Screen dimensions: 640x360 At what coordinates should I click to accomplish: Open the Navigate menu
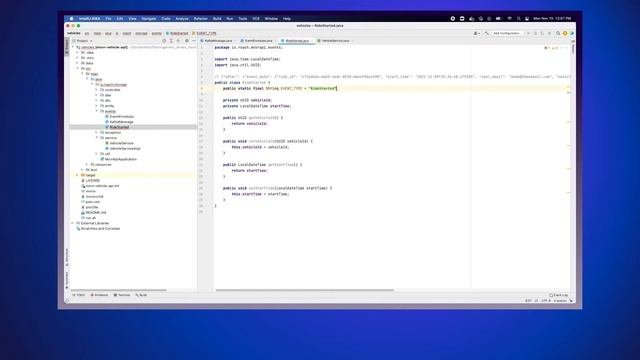tap(149, 19)
